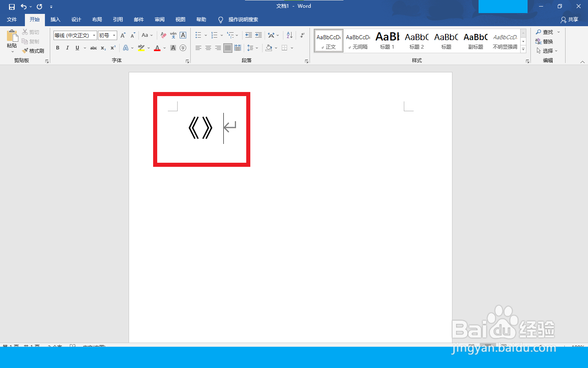Screen dimensions: 588x368
Task: Open the font name combo box 等线
Action: click(75, 36)
